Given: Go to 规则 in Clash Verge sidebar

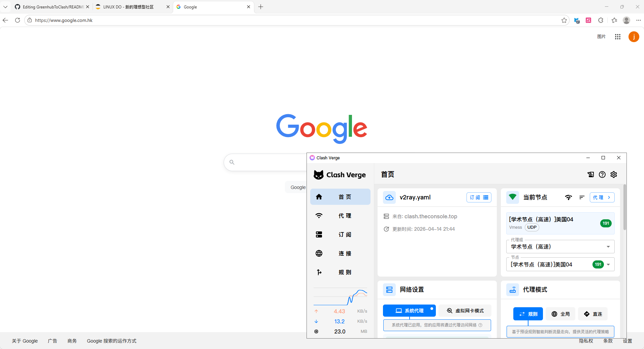Looking at the screenshot, I should pos(340,272).
